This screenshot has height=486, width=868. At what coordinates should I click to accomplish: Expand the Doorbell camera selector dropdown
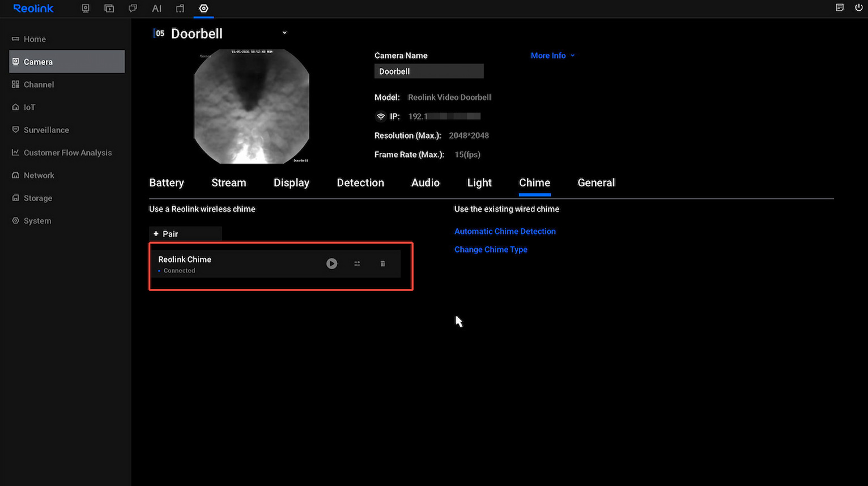pos(284,33)
